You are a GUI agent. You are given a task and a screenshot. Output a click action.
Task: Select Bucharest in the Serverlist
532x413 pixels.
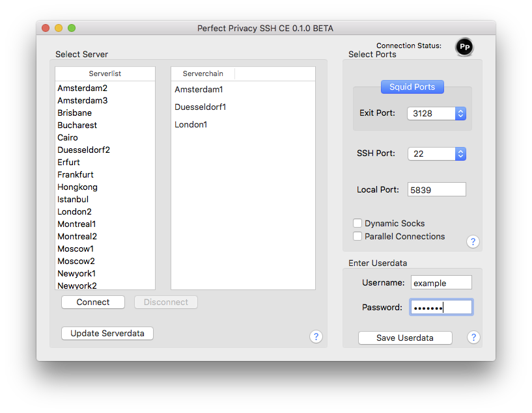(x=105, y=125)
